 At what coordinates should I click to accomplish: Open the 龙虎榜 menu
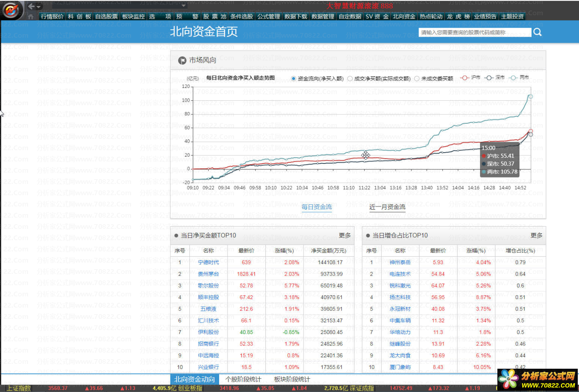click(458, 16)
